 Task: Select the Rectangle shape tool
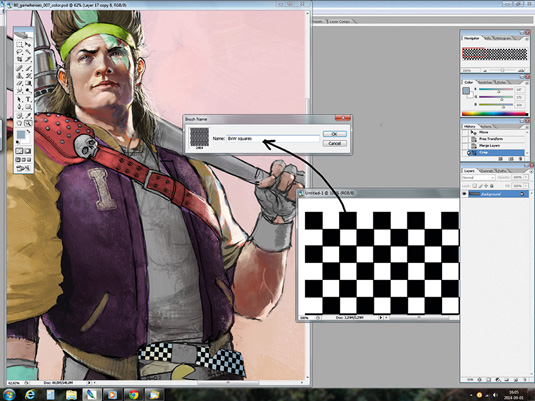click(x=28, y=107)
